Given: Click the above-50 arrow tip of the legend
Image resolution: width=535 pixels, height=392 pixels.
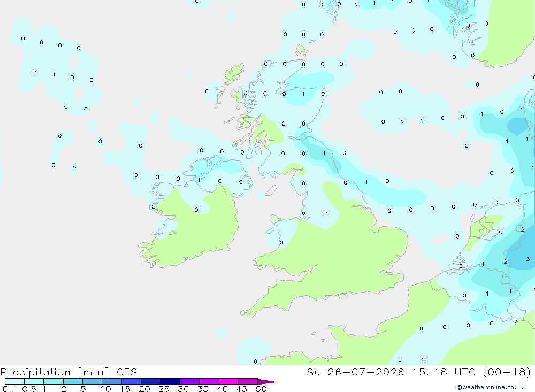Looking at the screenshot, I should point(267,382).
